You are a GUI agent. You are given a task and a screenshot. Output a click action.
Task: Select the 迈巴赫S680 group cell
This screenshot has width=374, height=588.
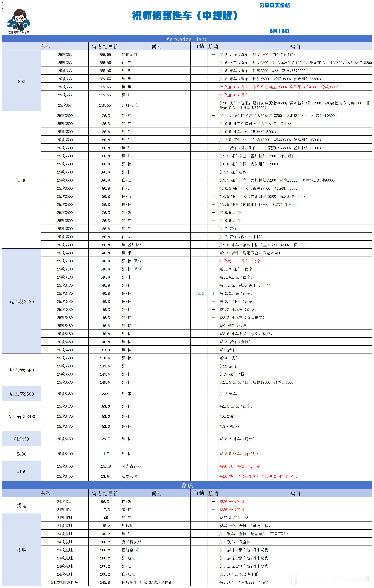click(x=22, y=394)
